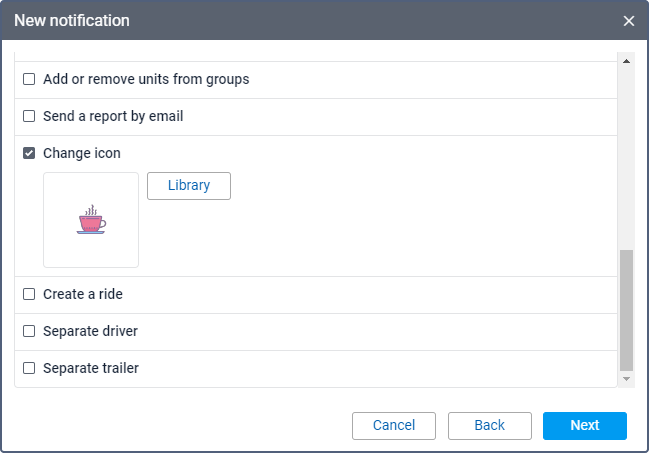Close the New notification dialog

(629, 21)
